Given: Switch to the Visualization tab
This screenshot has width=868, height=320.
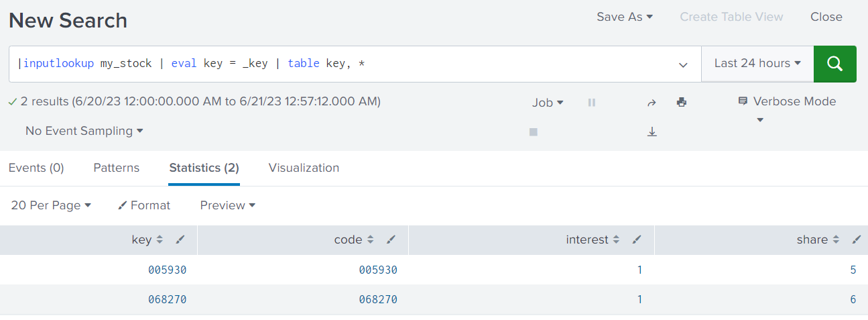Looking at the screenshot, I should (304, 168).
